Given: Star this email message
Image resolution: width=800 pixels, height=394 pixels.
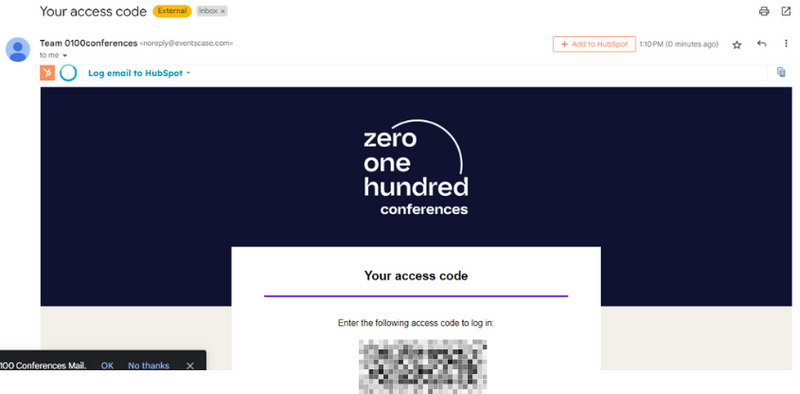Looking at the screenshot, I should [x=737, y=45].
